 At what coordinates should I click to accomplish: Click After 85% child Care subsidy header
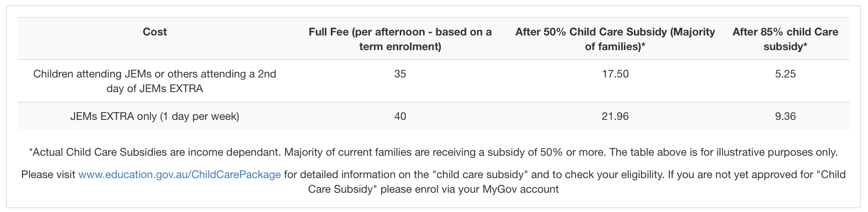[x=785, y=39]
